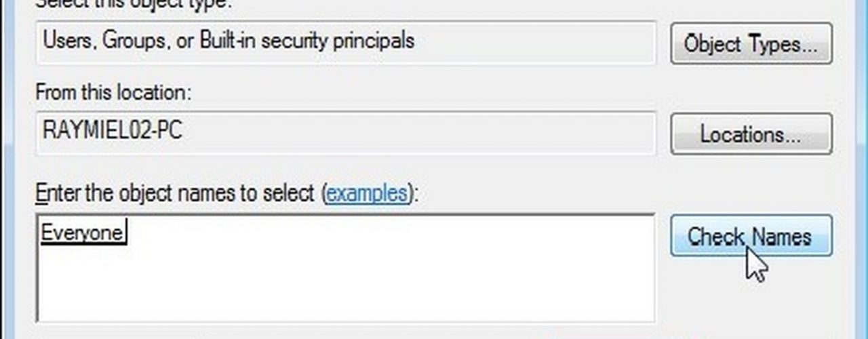Click the object type read-only field
This screenshot has width=868, height=339.
tap(346, 43)
